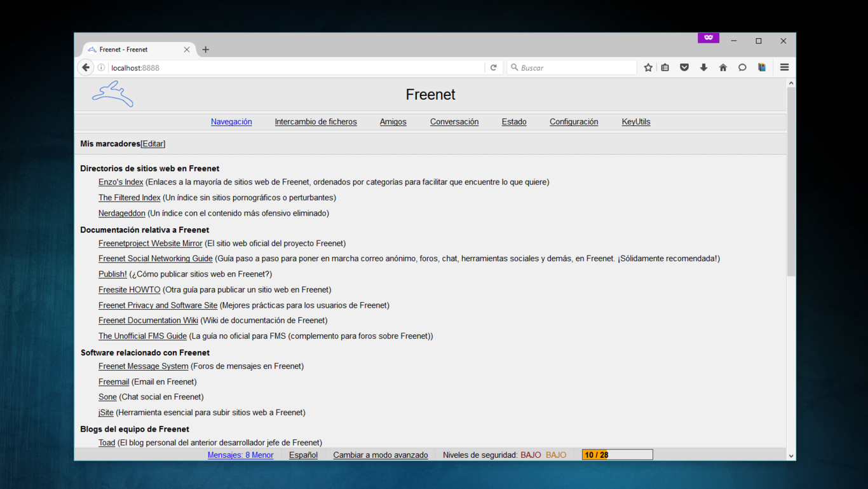Close the Freenet browser tab
The height and width of the screenshot is (489, 868).
pos(187,50)
